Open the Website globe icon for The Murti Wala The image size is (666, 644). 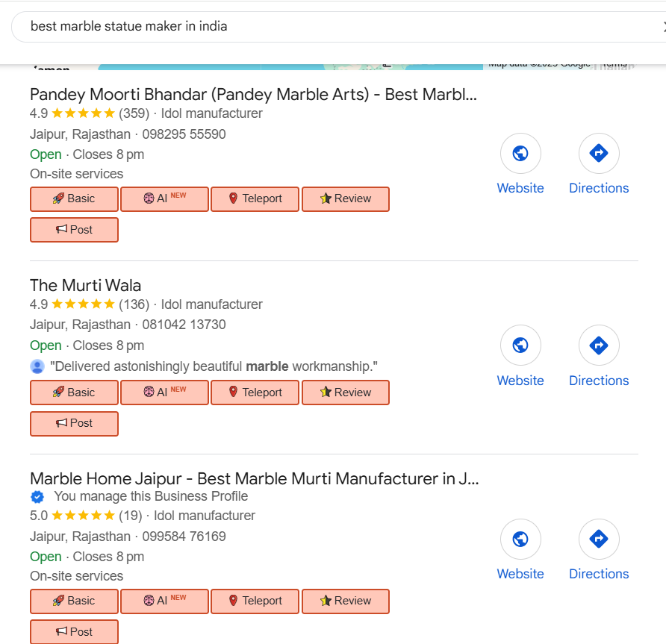click(520, 346)
